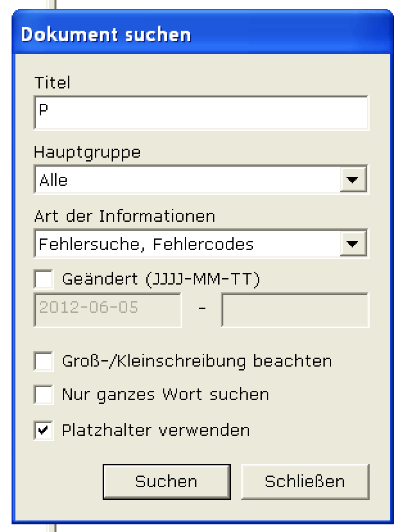Viewport: 403px width, 532px height.
Task: Open the Hauptgruppe dropdown arrow
Action: pyautogui.click(x=353, y=179)
